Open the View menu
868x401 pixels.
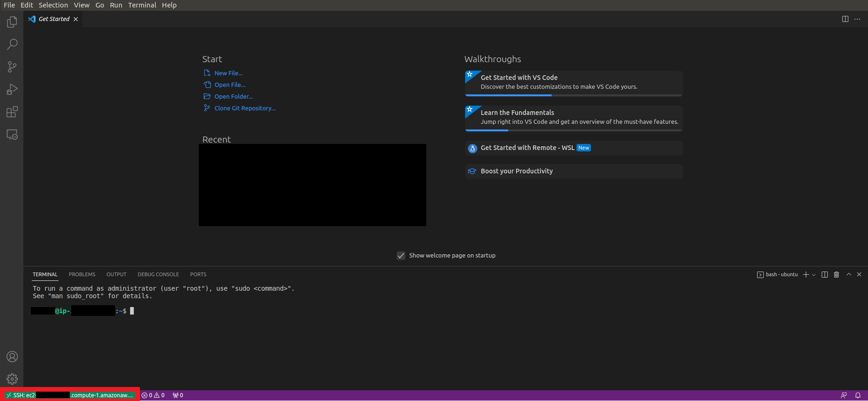tap(81, 5)
